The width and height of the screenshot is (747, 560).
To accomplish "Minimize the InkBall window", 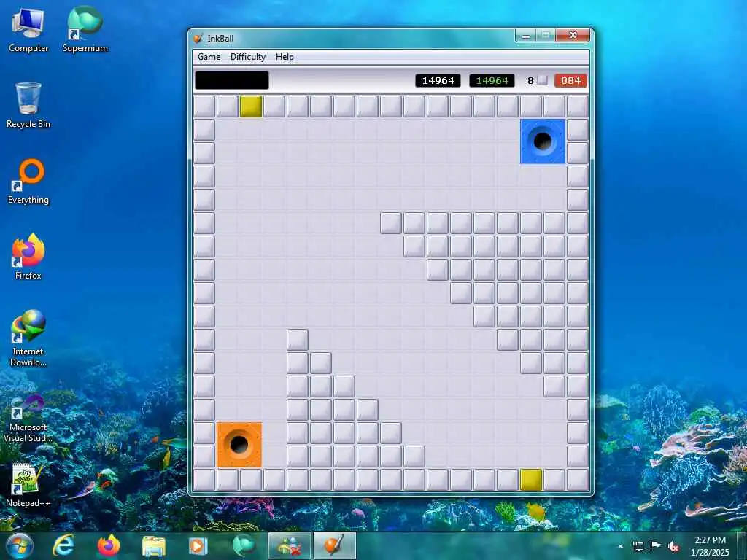I will coord(526,36).
